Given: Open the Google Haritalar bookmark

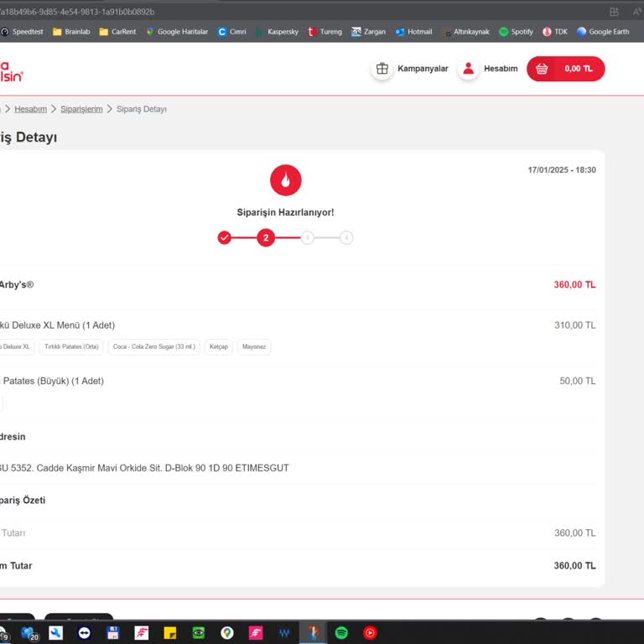Looking at the screenshot, I should click(x=177, y=32).
